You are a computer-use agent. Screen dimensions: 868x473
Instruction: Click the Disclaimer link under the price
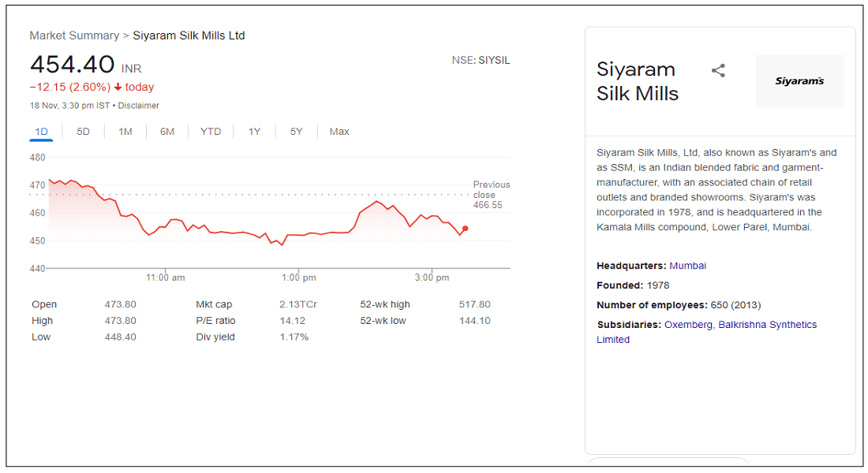pyautogui.click(x=138, y=106)
